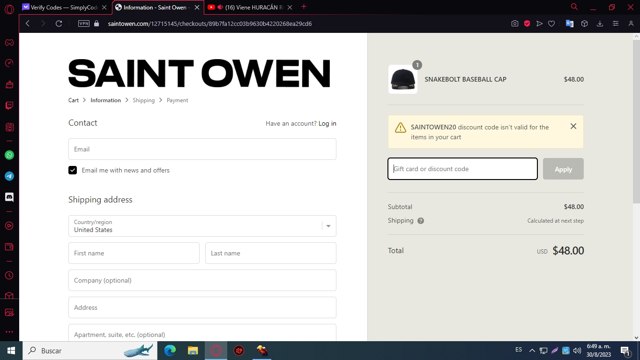Close the YouTube HURACÁN tab
Image resolution: width=640 pixels, height=360 pixels.
(289, 7)
